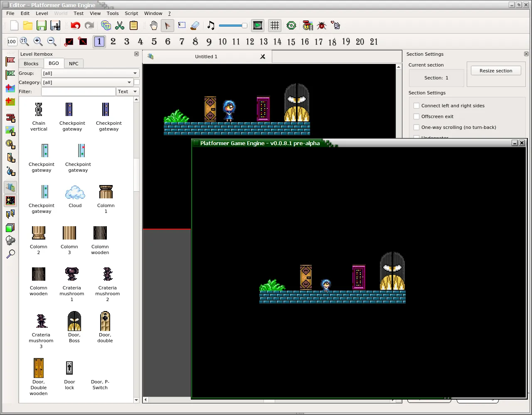This screenshot has width=532, height=415.
Task: Toggle the grid display icon
Action: coord(274,25)
